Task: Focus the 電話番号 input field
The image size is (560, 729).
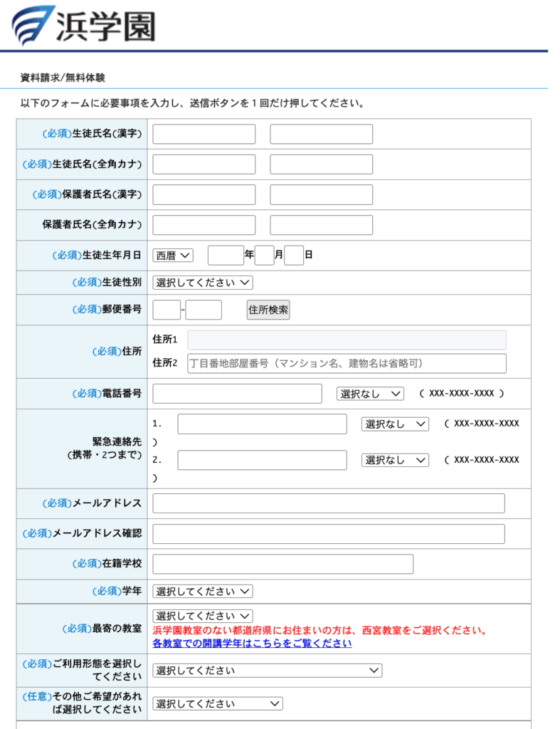Action: click(237, 394)
